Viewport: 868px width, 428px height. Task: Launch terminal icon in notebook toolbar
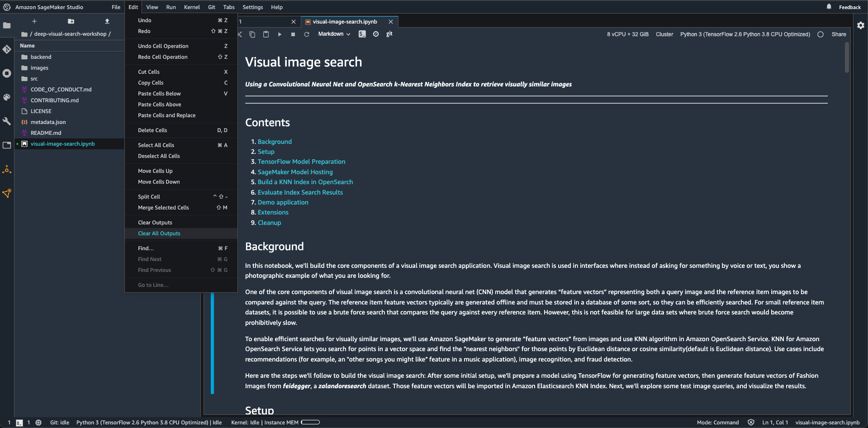pos(362,34)
